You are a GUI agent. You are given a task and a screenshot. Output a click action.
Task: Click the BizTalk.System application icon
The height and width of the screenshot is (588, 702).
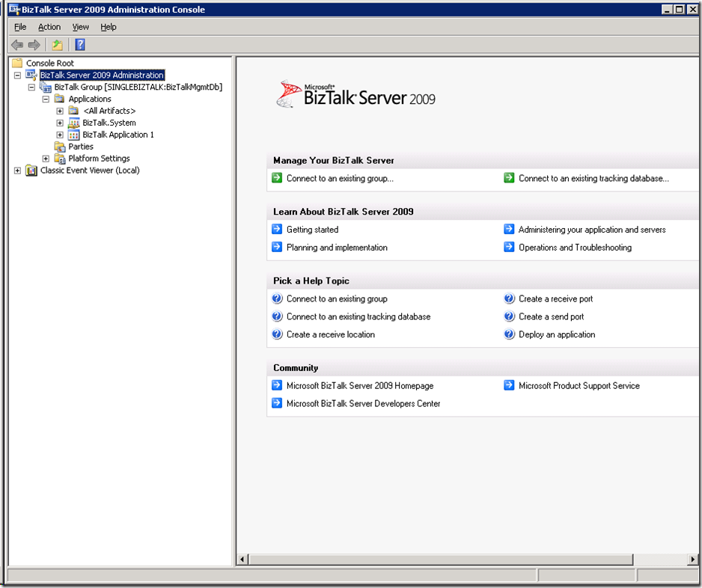tap(74, 123)
